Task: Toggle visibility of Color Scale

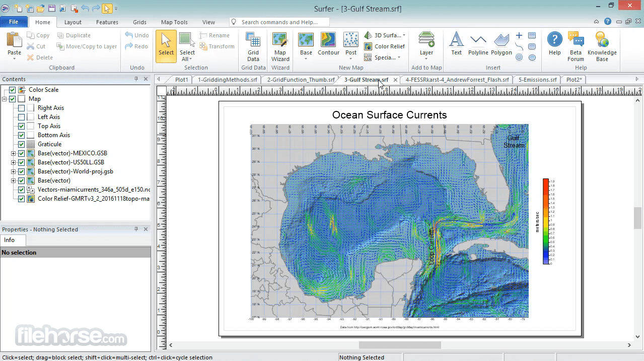Action: coord(12,90)
